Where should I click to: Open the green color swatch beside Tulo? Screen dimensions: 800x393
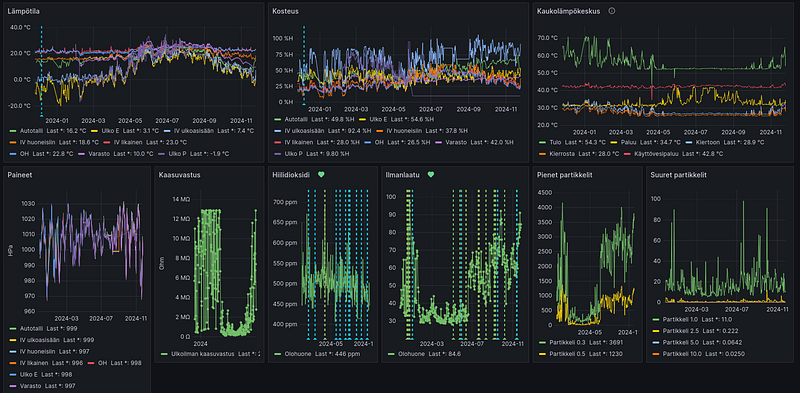pos(541,142)
